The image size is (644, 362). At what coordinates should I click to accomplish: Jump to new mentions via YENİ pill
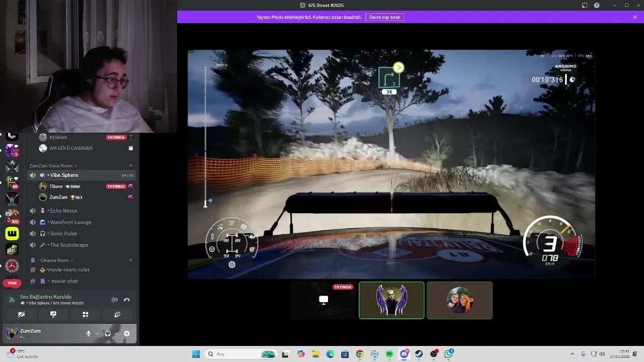[12, 283]
